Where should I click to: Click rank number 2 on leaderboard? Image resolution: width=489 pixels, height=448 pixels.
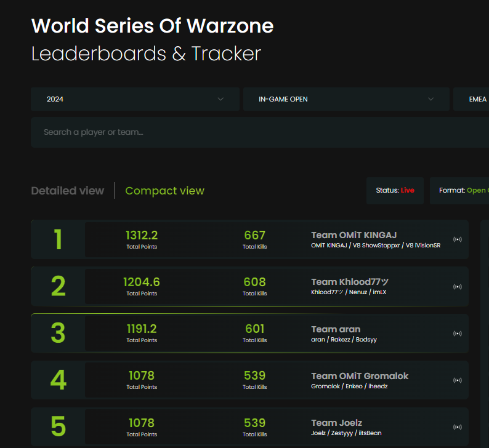point(58,286)
